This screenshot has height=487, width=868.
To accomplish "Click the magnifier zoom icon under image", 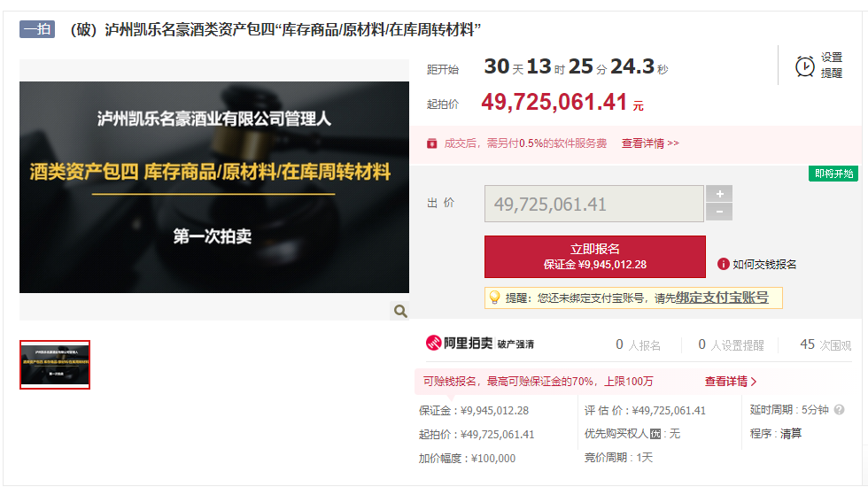I will tap(399, 311).
